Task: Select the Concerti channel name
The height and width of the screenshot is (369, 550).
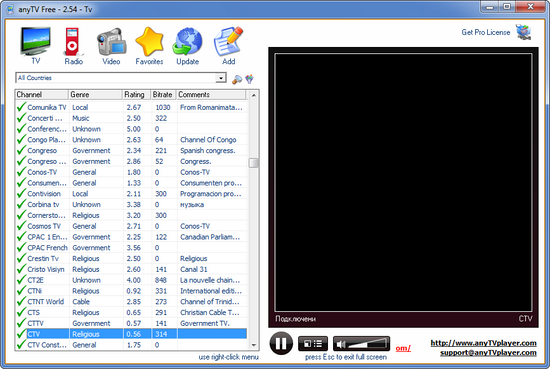Action: pos(45,118)
